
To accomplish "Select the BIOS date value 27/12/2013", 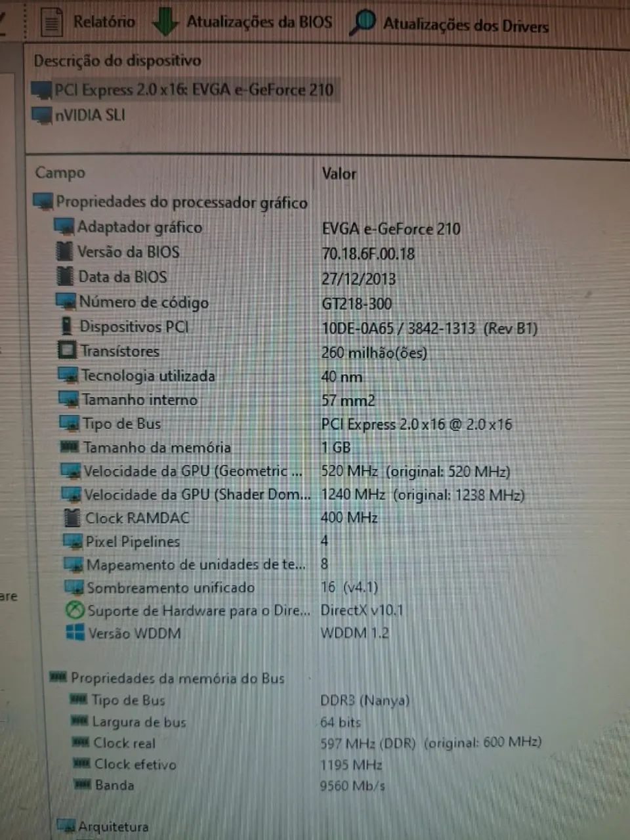I will (x=358, y=278).
